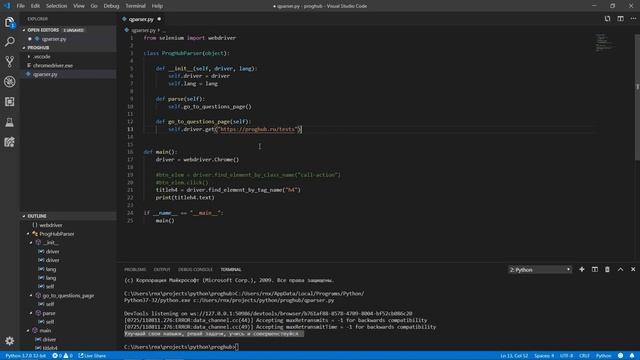Open the Explorer view in activity bar

(x=9, y=22)
